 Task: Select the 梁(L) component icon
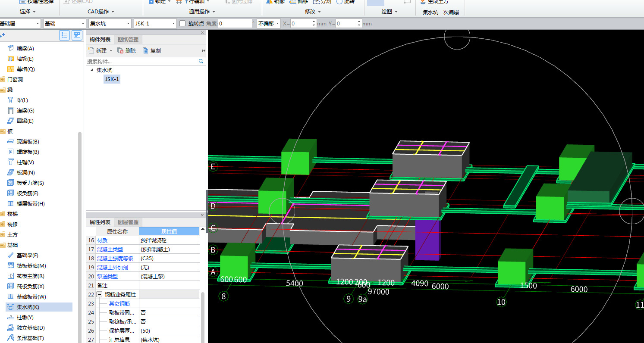click(x=11, y=100)
